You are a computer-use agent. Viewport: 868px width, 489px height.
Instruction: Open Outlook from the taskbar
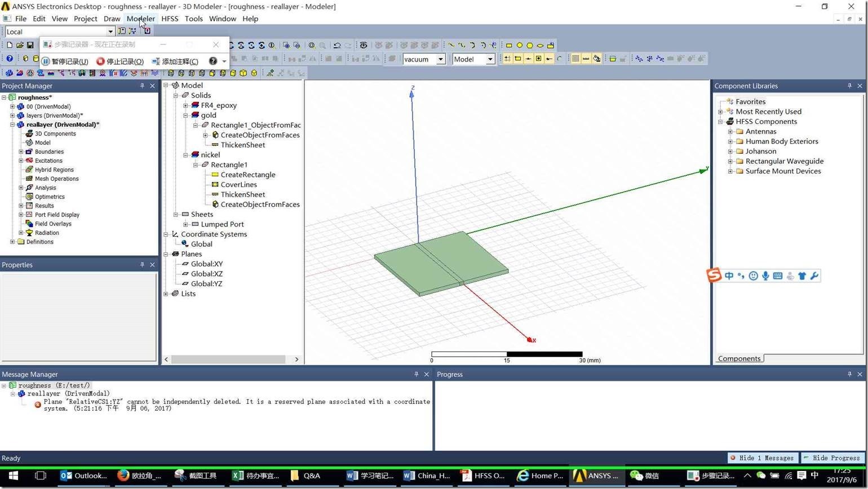pos(83,475)
